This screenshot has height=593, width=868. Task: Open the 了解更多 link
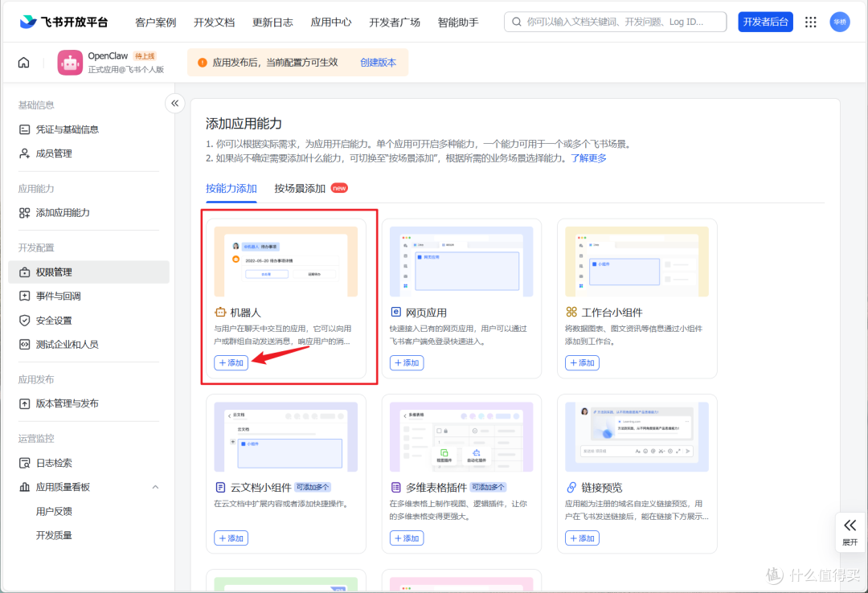point(588,158)
